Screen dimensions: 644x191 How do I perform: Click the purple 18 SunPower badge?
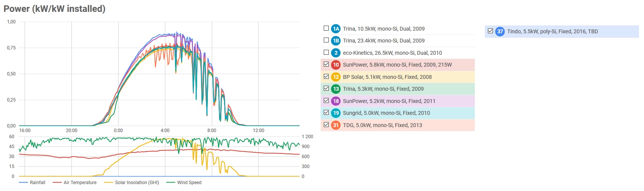click(x=336, y=101)
